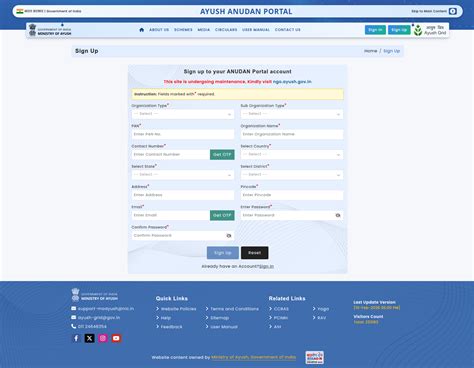Viewport: 474px width, 368px height.
Task: Open the Feedback quick link
Action: click(x=171, y=327)
